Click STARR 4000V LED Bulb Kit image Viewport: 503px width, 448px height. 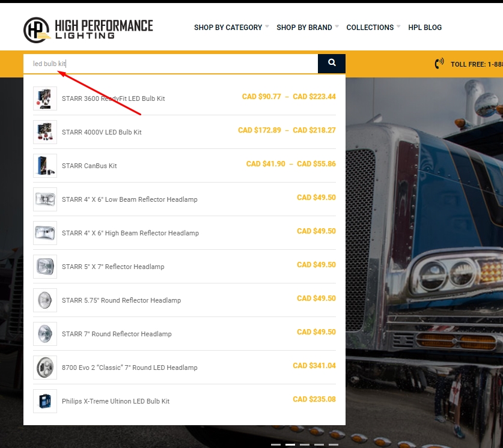(x=45, y=132)
